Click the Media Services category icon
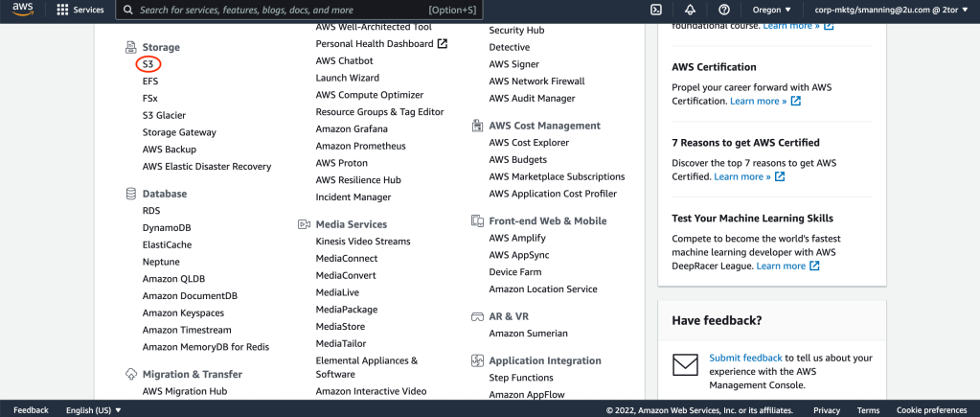The width and height of the screenshot is (980, 417). pos(305,224)
